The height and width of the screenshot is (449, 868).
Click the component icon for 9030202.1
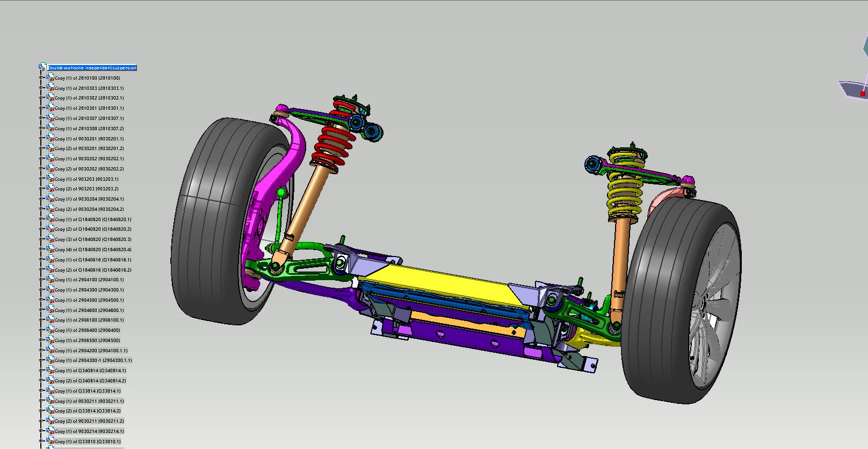(x=50, y=159)
